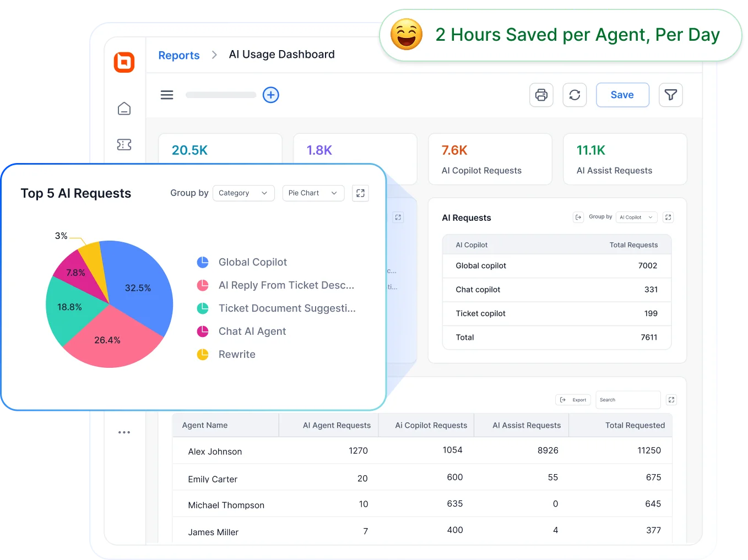Sort by the Total Requested column header
This screenshot has width=748, height=560.
click(x=635, y=425)
